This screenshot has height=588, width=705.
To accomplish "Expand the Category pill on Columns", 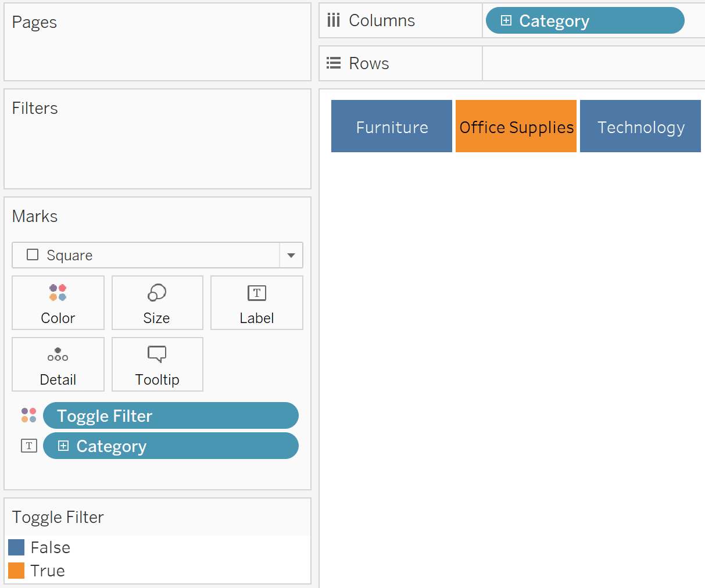I will pyautogui.click(x=506, y=20).
